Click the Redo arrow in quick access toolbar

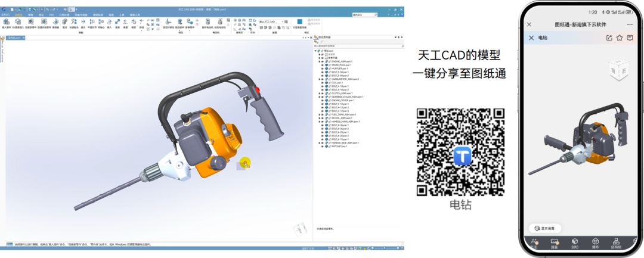click(x=54, y=10)
